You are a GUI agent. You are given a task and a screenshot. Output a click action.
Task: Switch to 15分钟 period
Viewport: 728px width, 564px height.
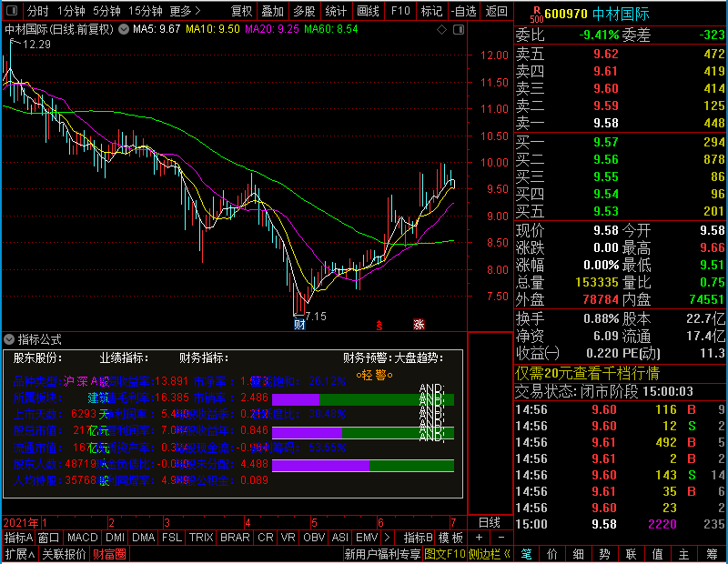[x=146, y=11]
